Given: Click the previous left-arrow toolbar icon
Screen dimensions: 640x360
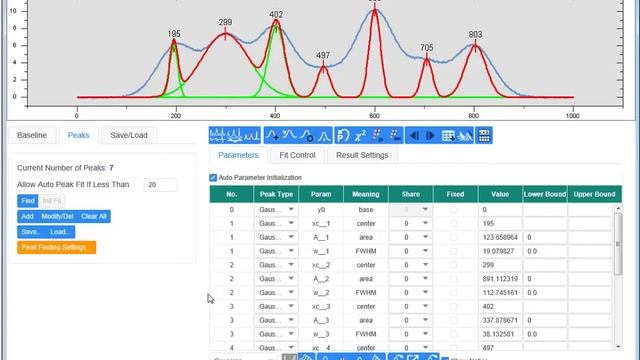Looking at the screenshot, I should click(414, 136).
